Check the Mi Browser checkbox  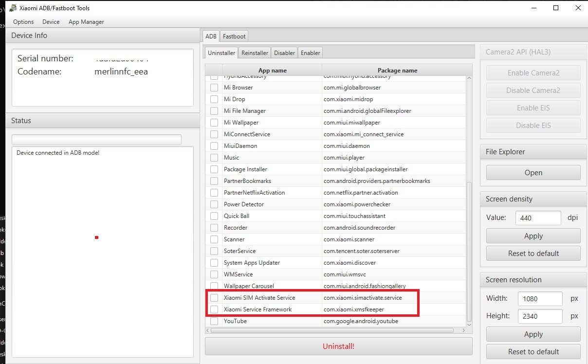pos(214,88)
